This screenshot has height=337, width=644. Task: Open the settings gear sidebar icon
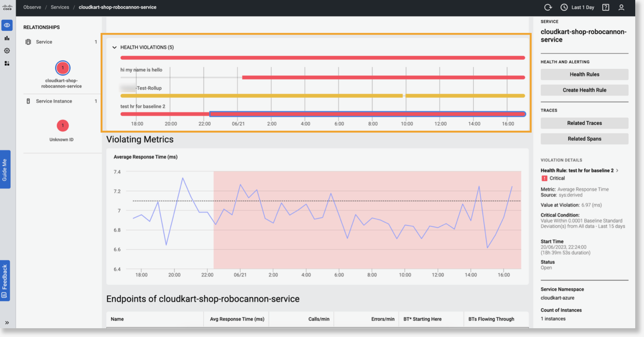[7, 51]
